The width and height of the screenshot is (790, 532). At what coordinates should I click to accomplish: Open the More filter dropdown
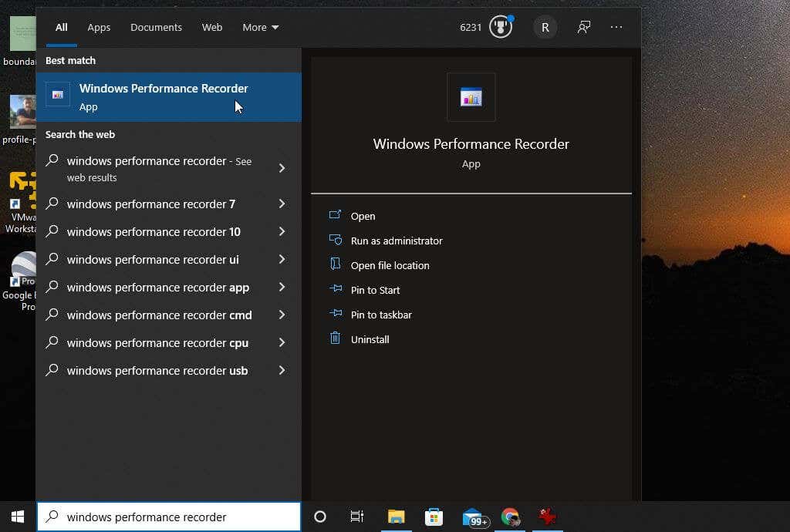[260, 27]
